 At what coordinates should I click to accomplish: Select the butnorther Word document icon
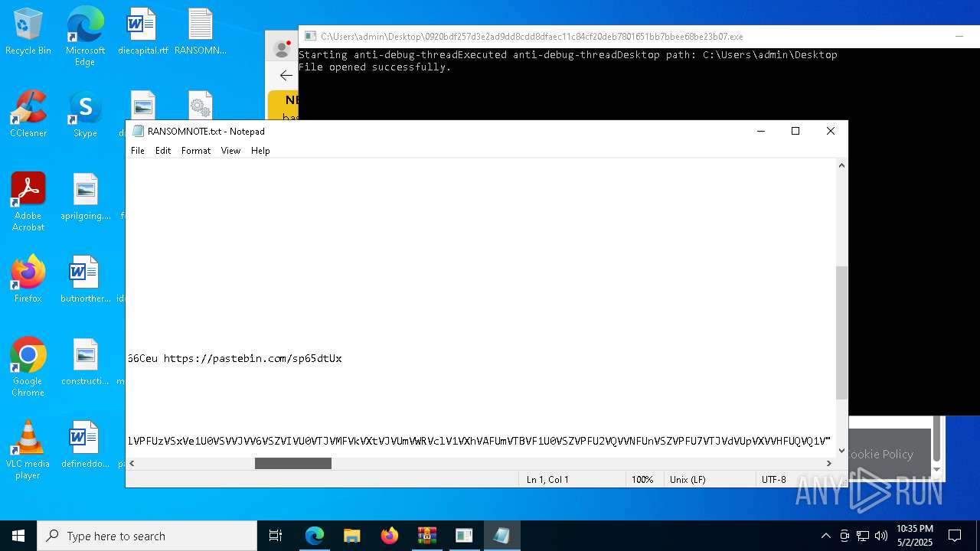point(85,279)
